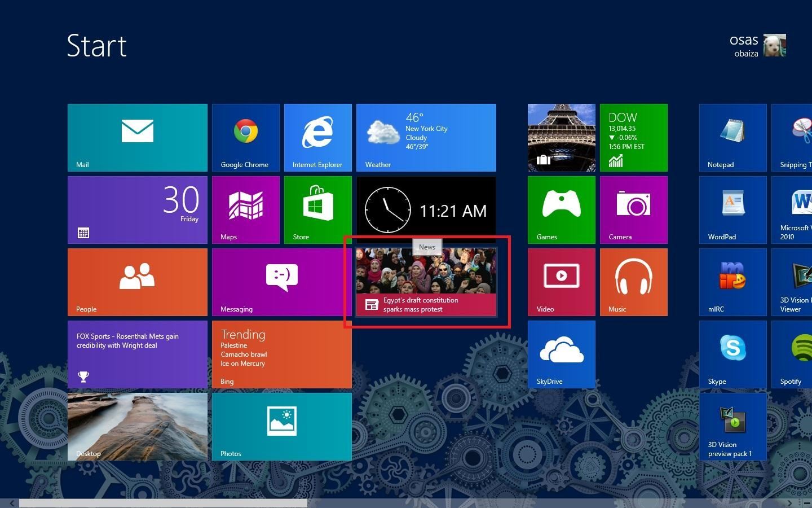The width and height of the screenshot is (812, 508).
Task: Launch Notepad tile
Action: coord(733,138)
